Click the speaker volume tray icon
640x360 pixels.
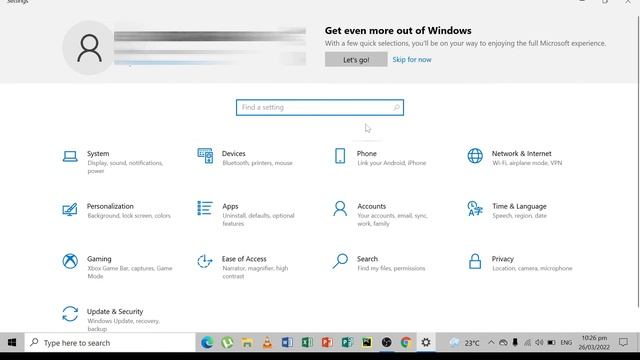tap(539, 342)
